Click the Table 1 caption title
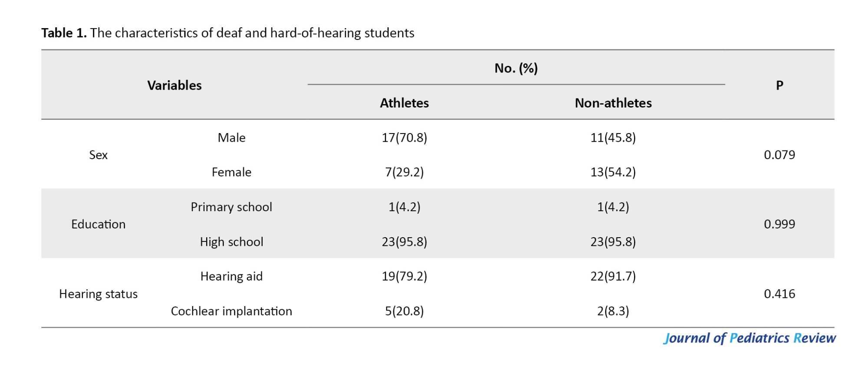Image resolution: width=868 pixels, height=372 pixels. click(227, 33)
